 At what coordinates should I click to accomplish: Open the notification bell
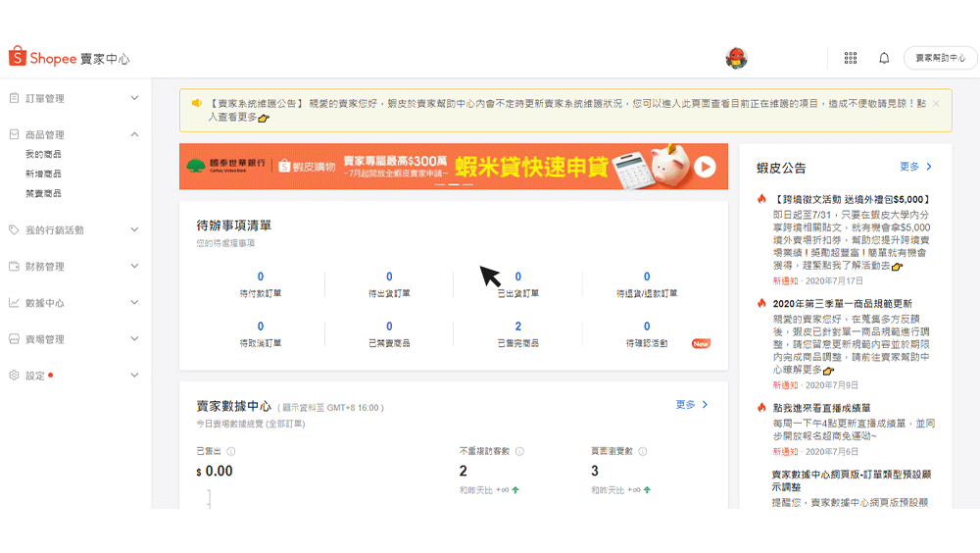click(884, 58)
